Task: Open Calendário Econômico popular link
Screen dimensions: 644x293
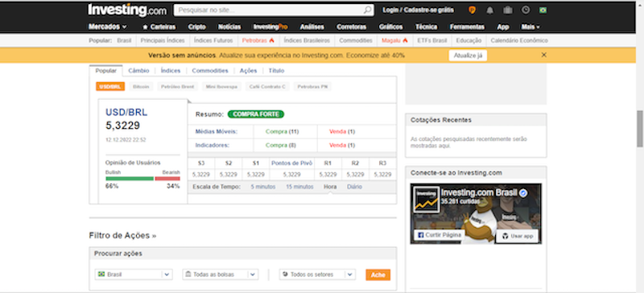Action: point(519,40)
